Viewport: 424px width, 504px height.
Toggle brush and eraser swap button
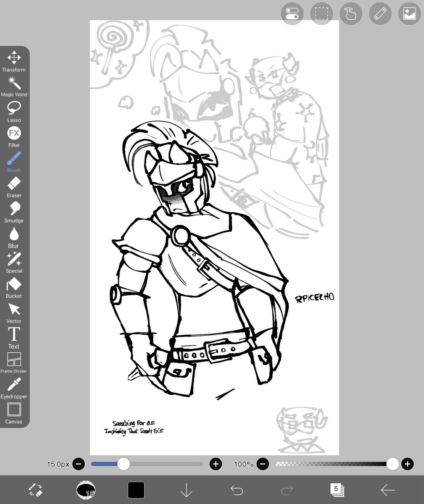pyautogui.click(x=35, y=490)
